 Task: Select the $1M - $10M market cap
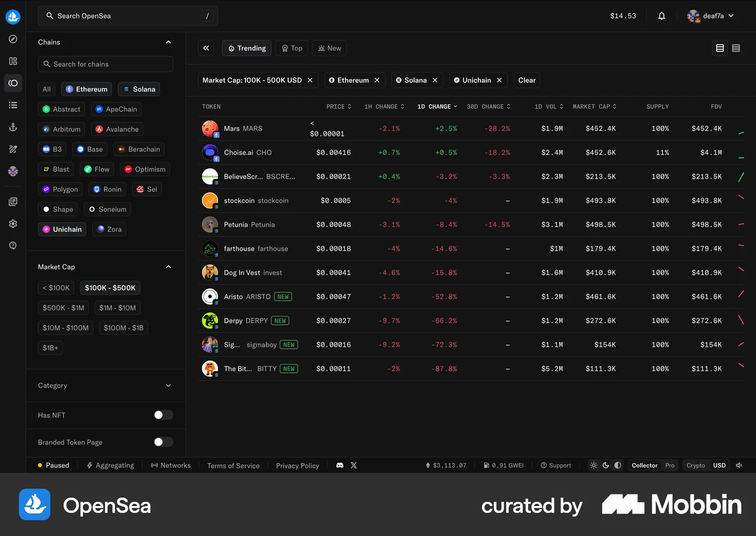(x=118, y=308)
